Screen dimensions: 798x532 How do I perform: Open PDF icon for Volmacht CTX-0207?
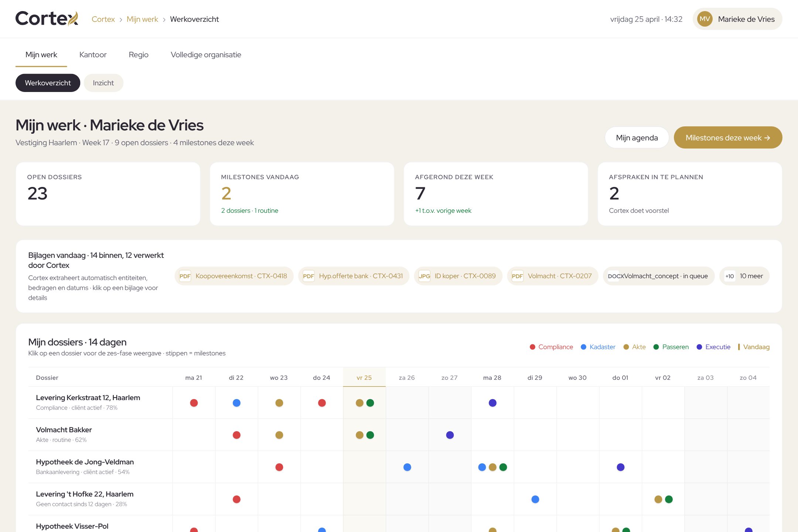(517, 276)
